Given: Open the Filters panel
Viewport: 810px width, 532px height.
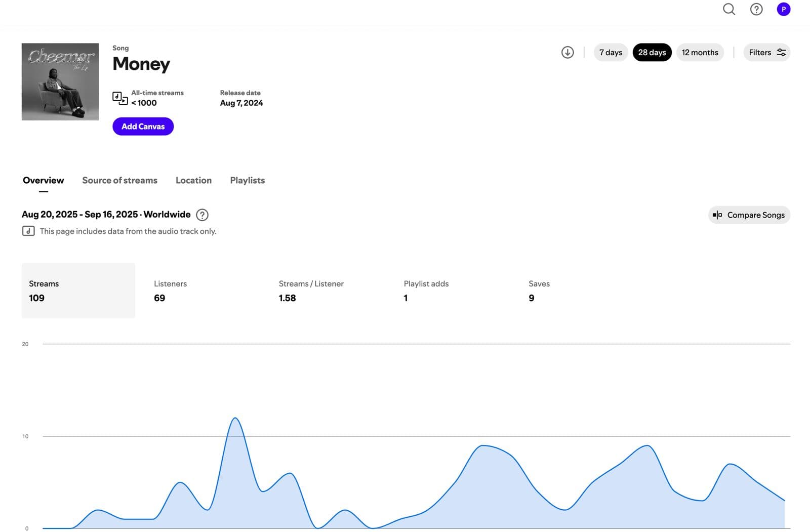Looking at the screenshot, I should [760, 53].
